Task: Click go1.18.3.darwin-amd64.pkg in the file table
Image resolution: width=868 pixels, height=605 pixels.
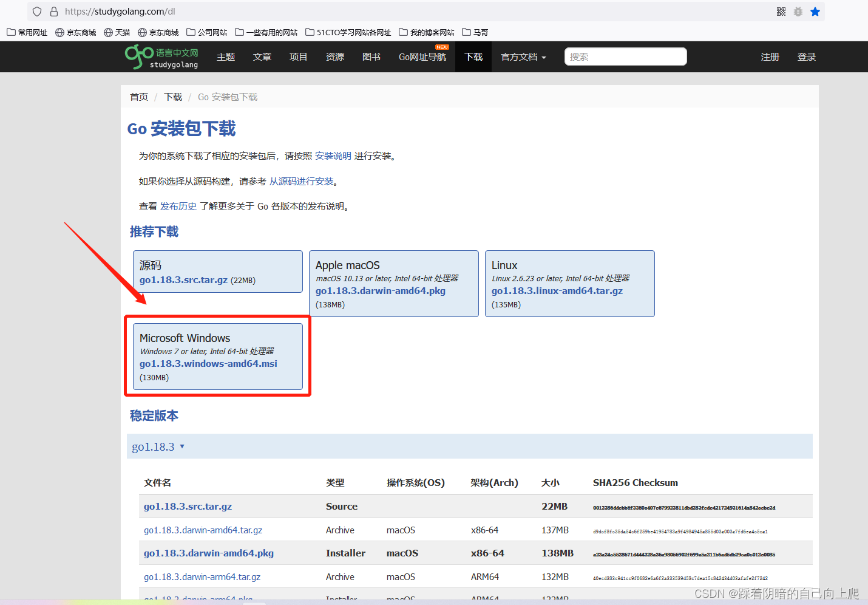Action: tap(209, 553)
